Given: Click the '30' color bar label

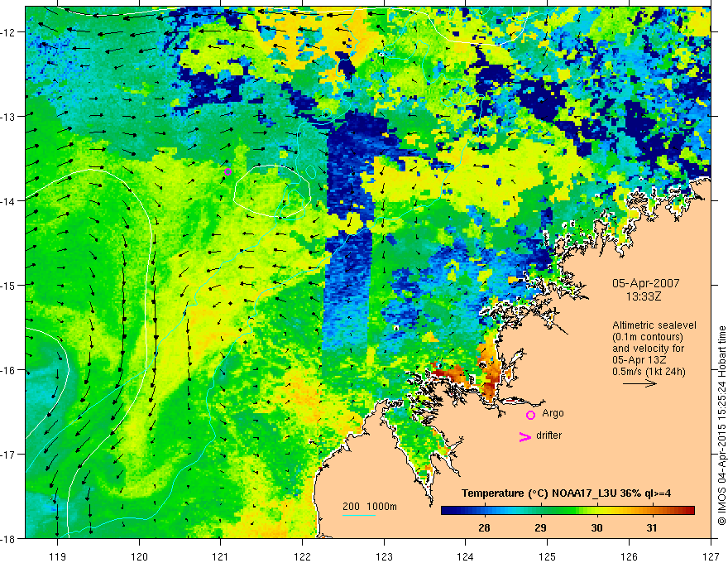Looking at the screenshot, I should coord(596,527).
